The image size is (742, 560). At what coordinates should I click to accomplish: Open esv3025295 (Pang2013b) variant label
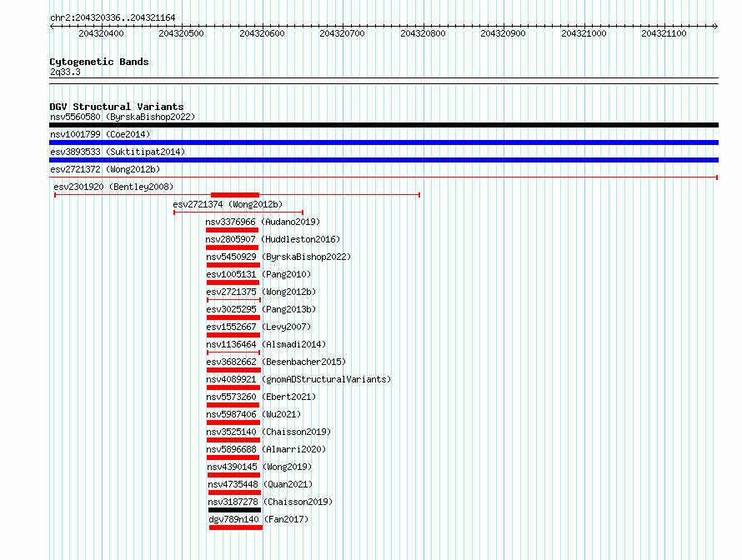[261, 309]
